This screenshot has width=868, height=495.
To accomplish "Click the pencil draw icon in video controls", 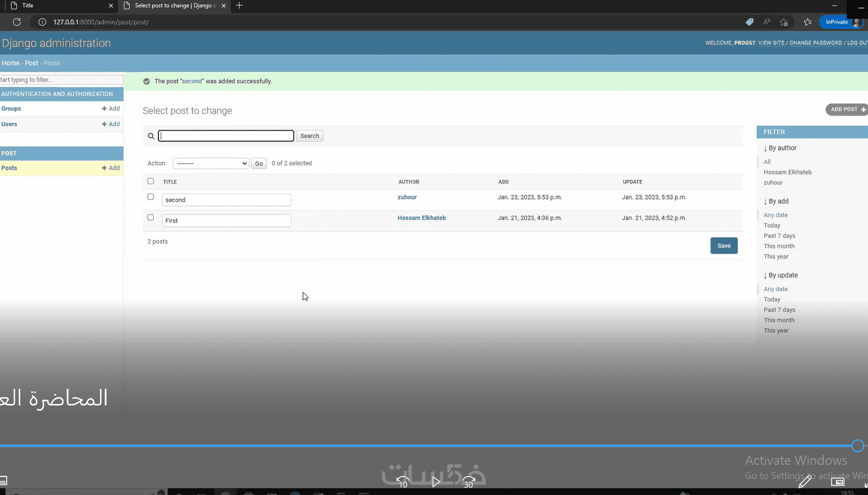I will pyautogui.click(x=805, y=481).
